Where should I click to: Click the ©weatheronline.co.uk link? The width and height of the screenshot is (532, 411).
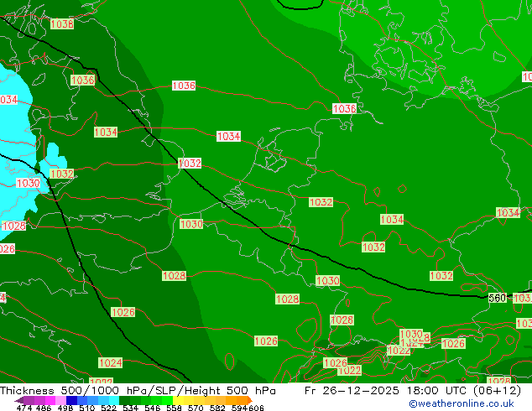coord(462,403)
